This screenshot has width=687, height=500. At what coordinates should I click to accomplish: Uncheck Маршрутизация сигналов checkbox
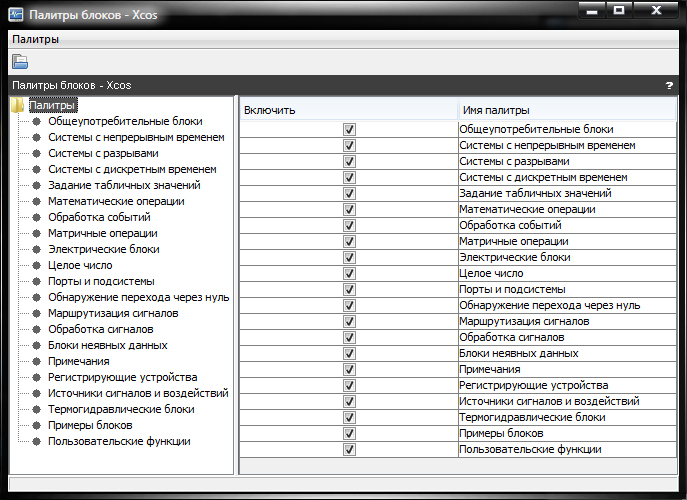(x=349, y=321)
